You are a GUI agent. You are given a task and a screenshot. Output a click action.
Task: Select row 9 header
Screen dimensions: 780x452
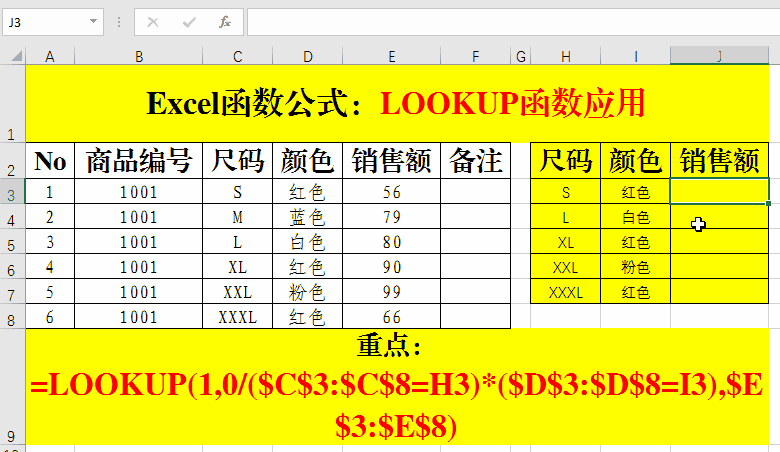12,387
